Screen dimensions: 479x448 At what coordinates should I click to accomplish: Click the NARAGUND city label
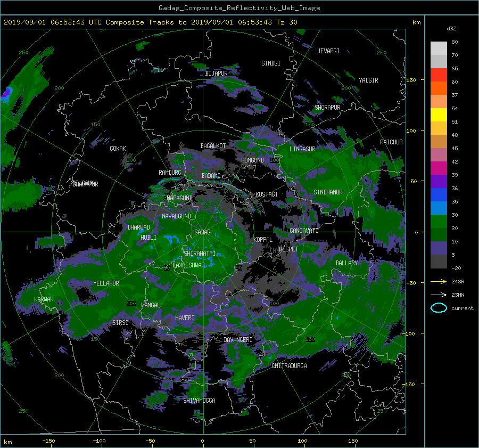coord(180,198)
